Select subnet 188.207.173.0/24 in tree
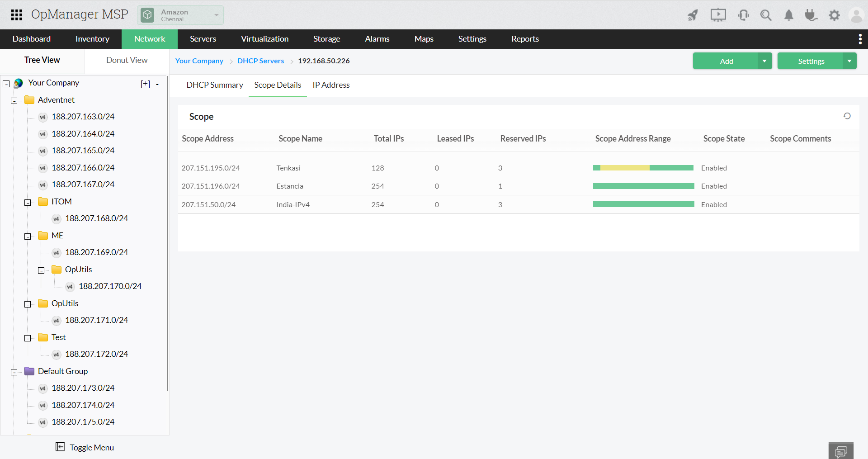 click(83, 388)
